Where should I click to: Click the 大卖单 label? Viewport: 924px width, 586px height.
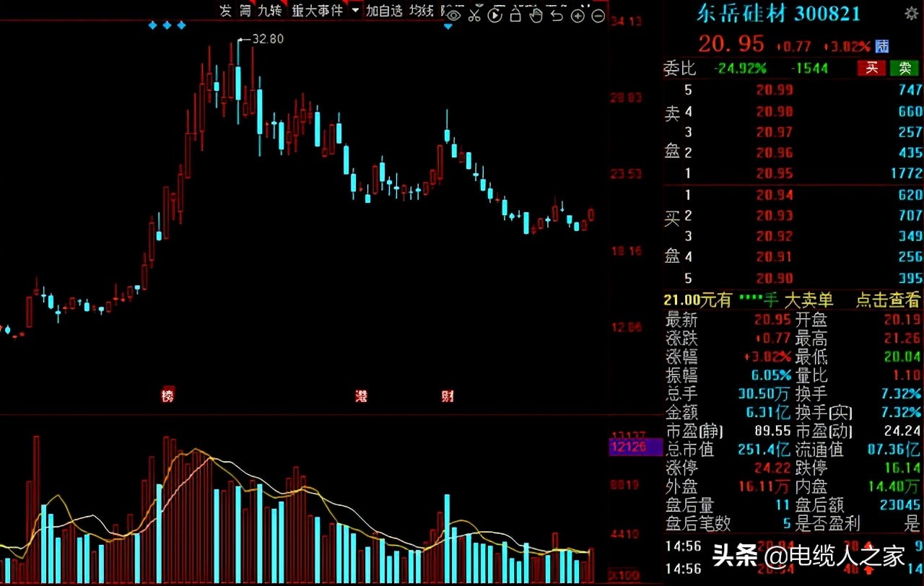click(808, 300)
